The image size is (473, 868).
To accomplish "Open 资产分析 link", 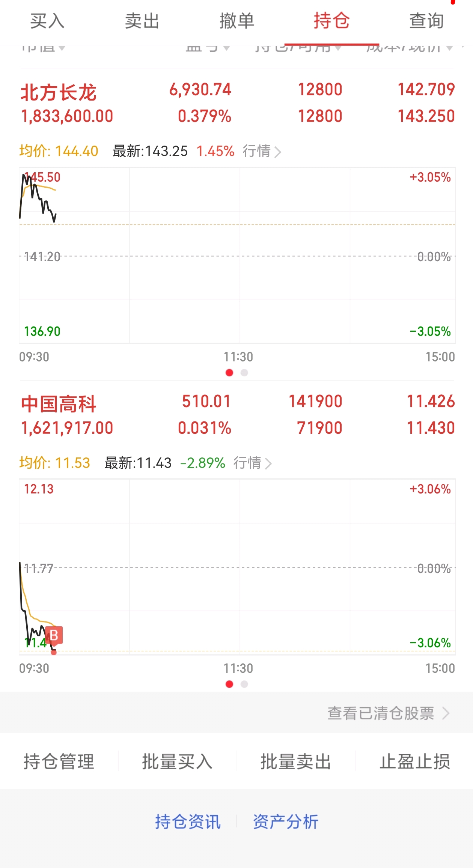I will click(x=285, y=821).
